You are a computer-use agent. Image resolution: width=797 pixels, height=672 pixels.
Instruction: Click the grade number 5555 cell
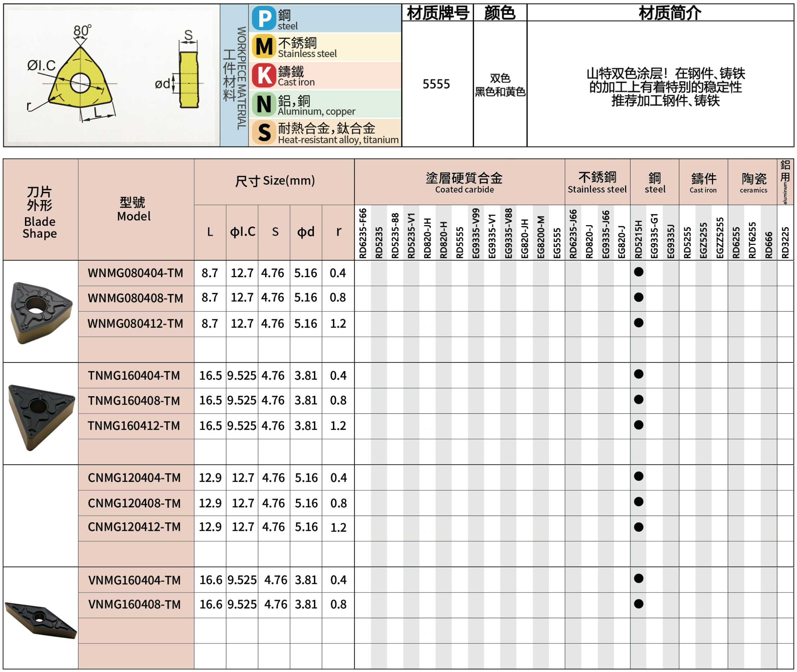(436, 84)
